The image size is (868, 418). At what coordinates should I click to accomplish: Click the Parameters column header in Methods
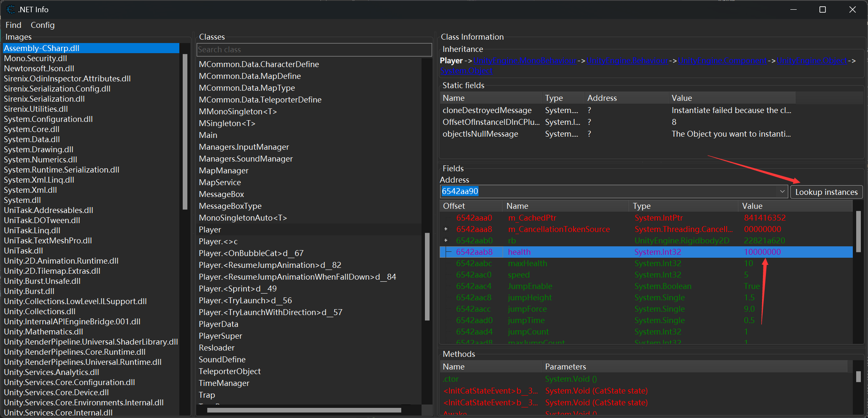(695, 367)
